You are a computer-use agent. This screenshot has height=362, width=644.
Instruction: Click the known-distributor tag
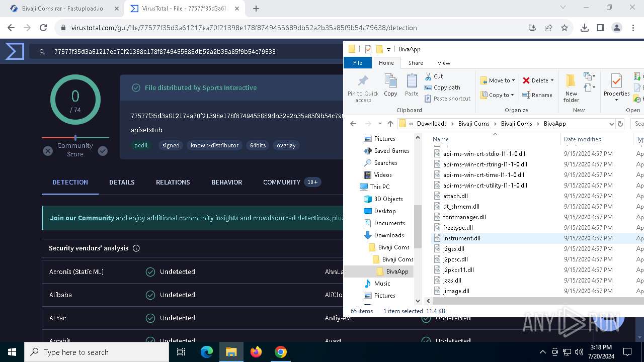(214, 145)
